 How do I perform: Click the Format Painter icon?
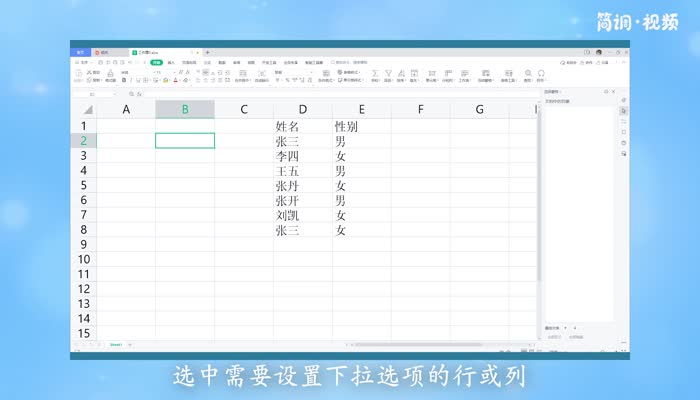[108, 73]
